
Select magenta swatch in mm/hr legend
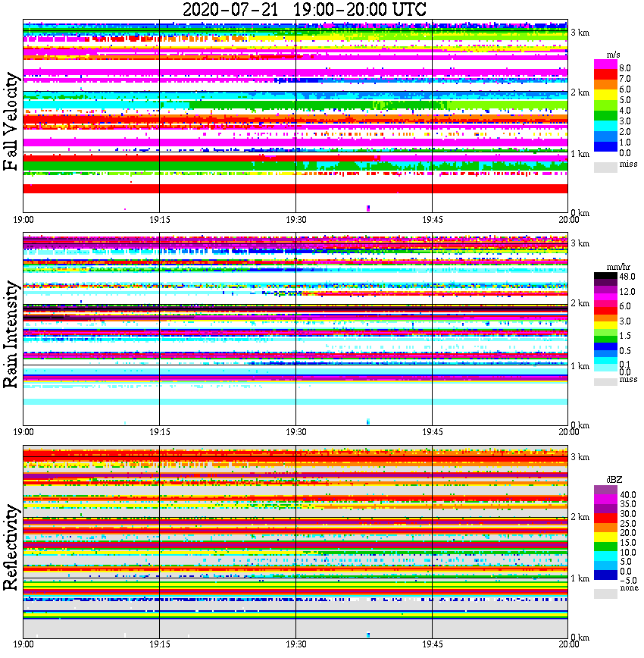606,296
